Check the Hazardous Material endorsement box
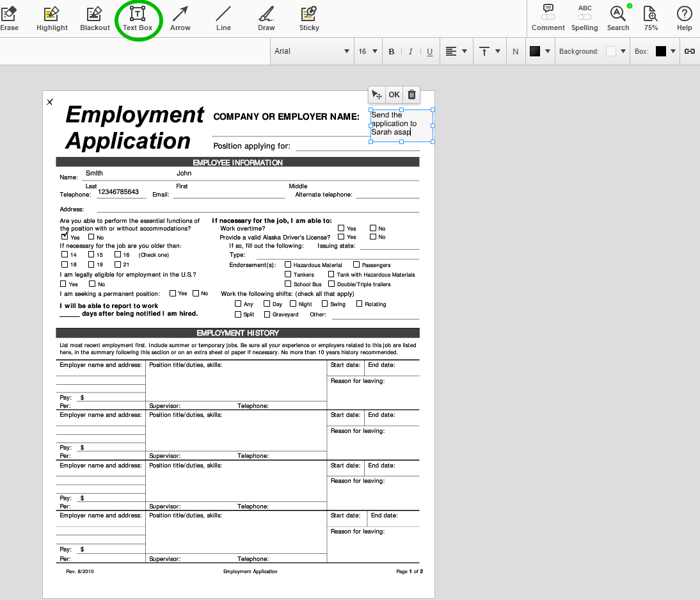Viewport: 700px width, 600px height. coord(288,264)
